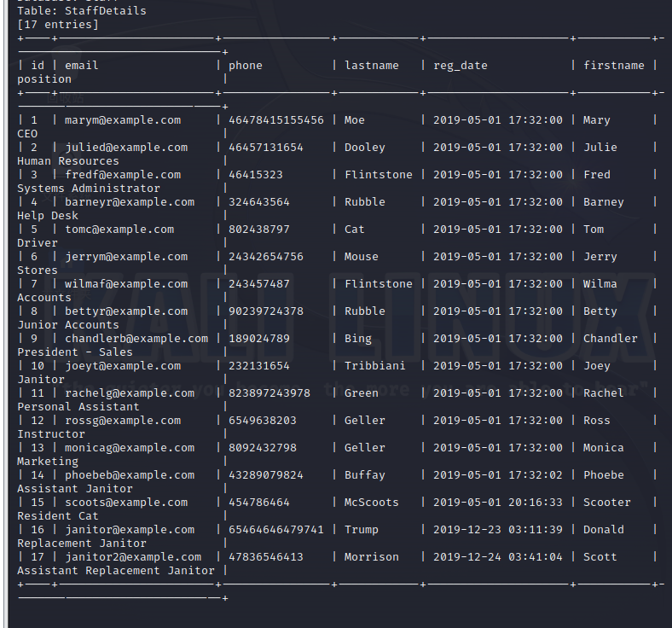
Task: Select the firstname Scooter
Action: [x=607, y=503]
